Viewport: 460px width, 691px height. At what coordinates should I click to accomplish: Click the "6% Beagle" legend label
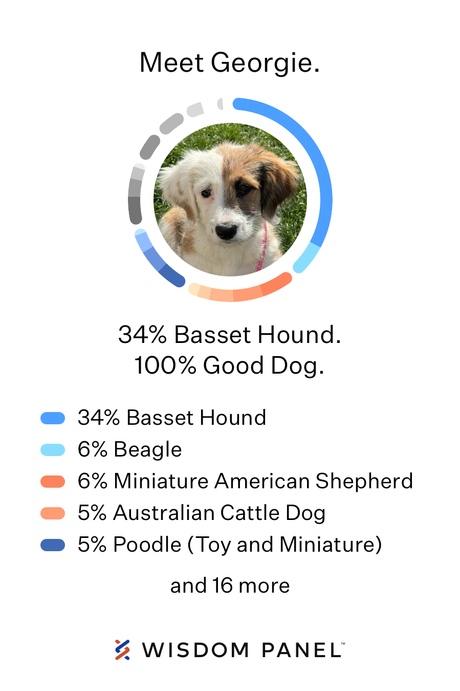point(130,450)
